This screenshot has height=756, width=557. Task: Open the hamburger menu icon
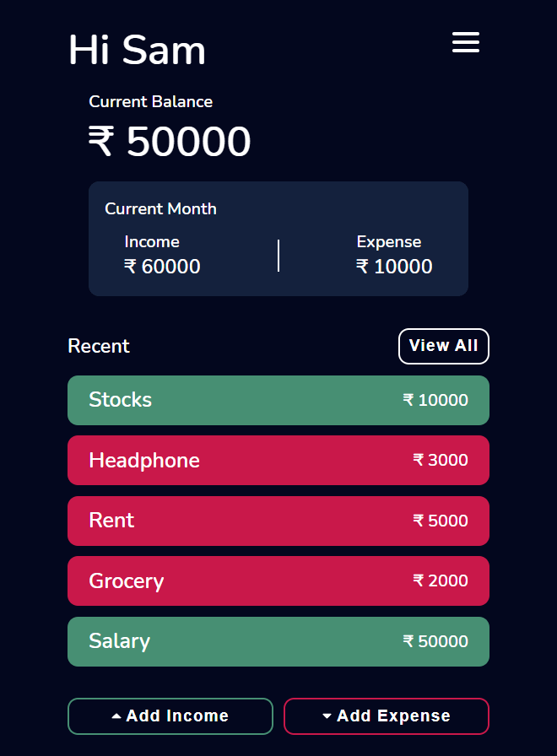(465, 42)
